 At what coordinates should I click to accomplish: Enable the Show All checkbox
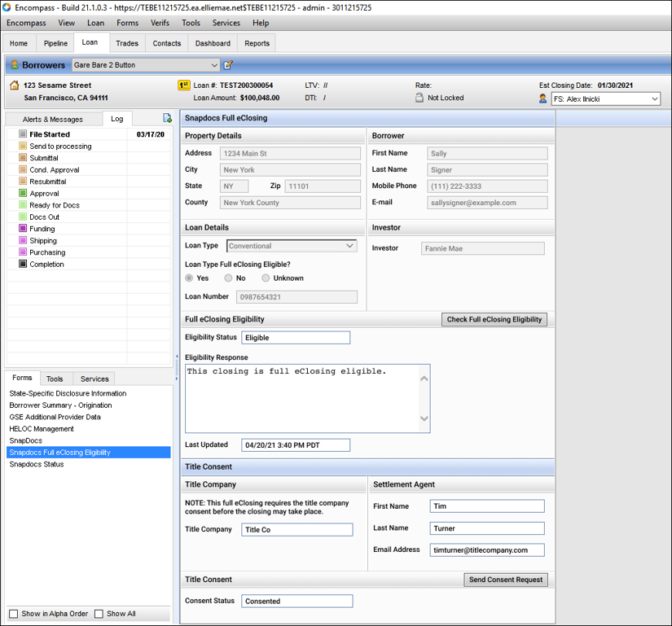point(99,614)
